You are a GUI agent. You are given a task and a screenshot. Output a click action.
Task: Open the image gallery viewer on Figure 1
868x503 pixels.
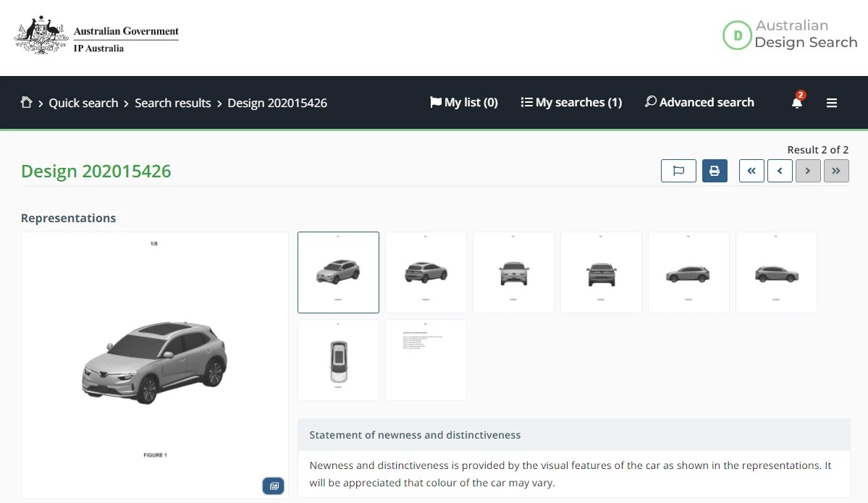(x=273, y=486)
